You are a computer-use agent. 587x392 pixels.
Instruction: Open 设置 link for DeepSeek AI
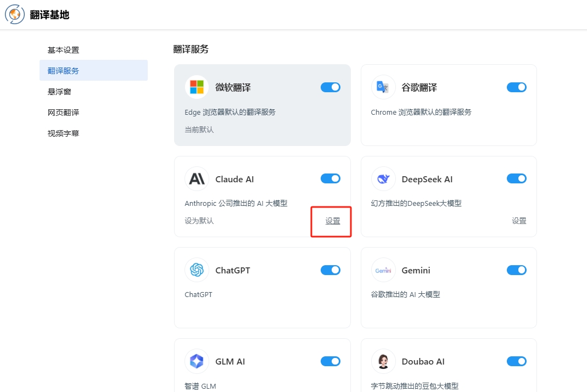(x=519, y=221)
